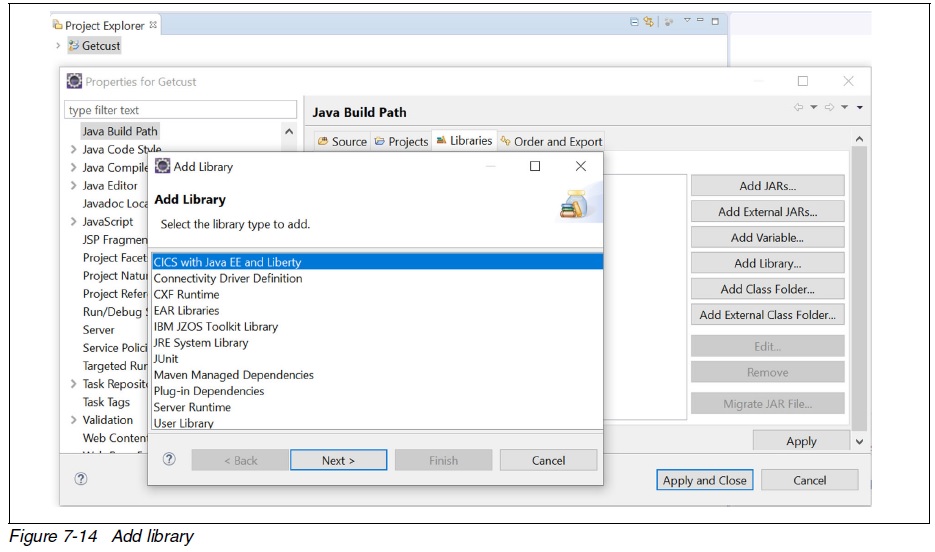Click Add External JARs button

click(767, 212)
